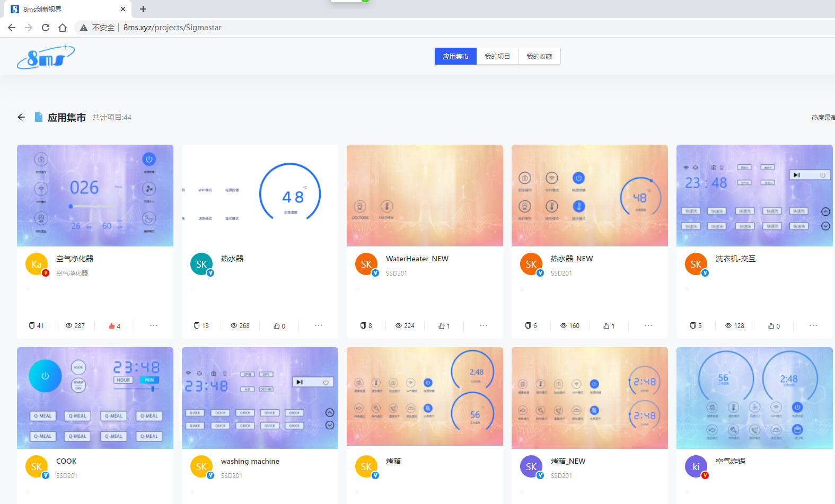This screenshot has height=504, width=835.
Task: Click the copy count icon on WaterHeater_NEW card
Action: (363, 325)
